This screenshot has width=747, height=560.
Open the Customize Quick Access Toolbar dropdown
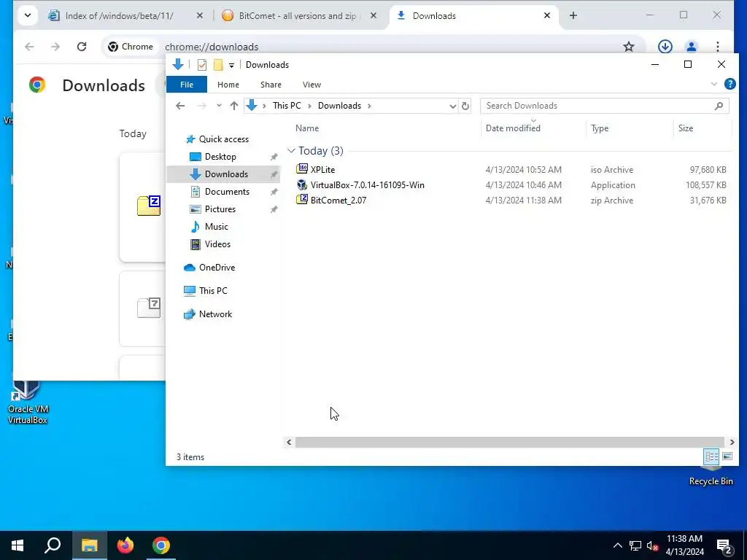tap(231, 65)
